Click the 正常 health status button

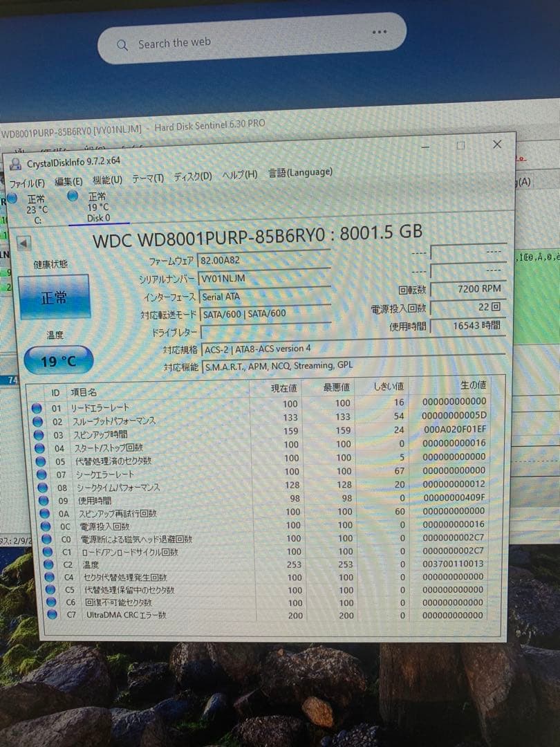coord(55,297)
